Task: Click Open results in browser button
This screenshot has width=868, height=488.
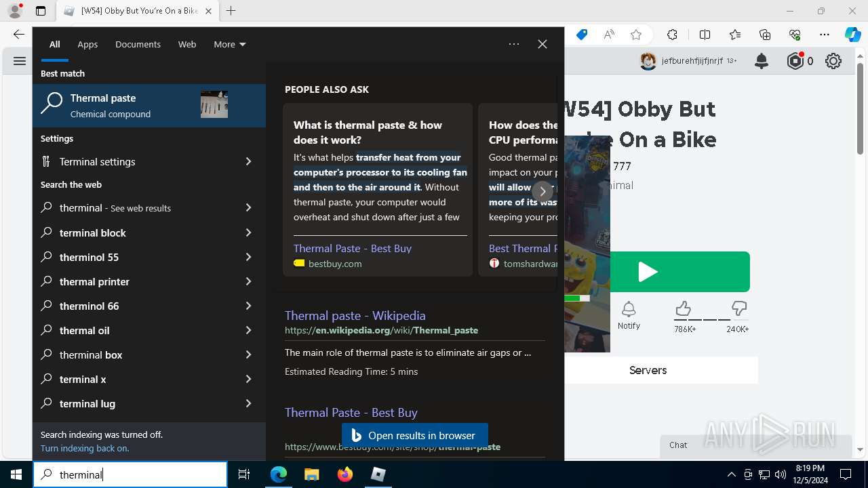Action: (x=415, y=435)
